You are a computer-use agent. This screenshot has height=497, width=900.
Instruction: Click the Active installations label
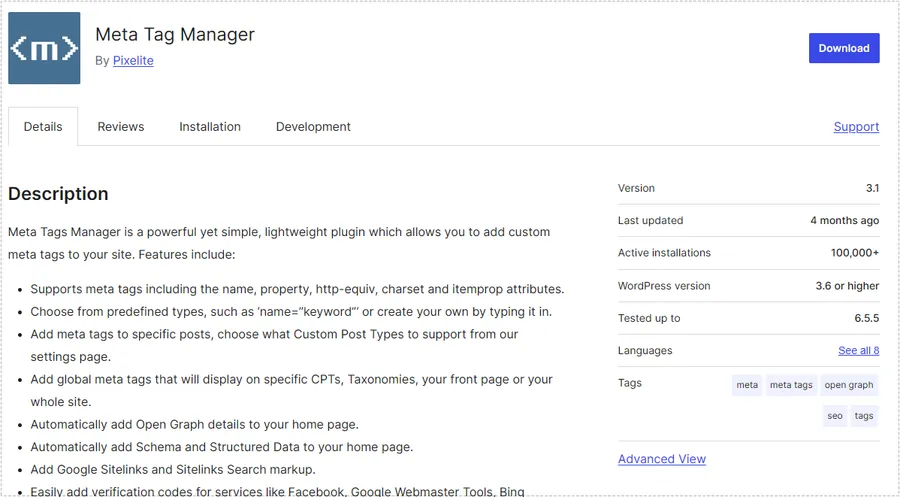664,253
